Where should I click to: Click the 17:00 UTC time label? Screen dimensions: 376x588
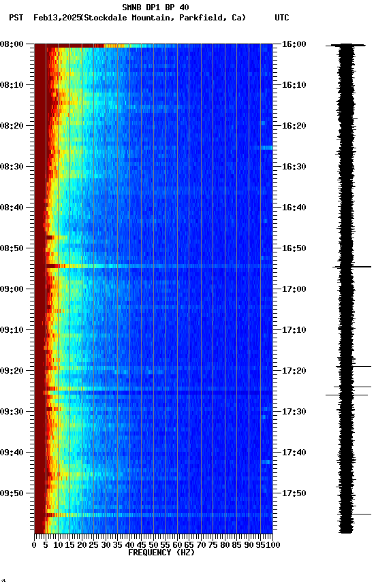pos(294,289)
